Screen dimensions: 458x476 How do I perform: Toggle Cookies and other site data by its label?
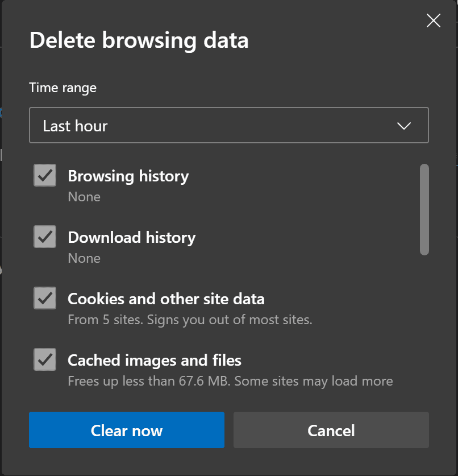coord(166,299)
